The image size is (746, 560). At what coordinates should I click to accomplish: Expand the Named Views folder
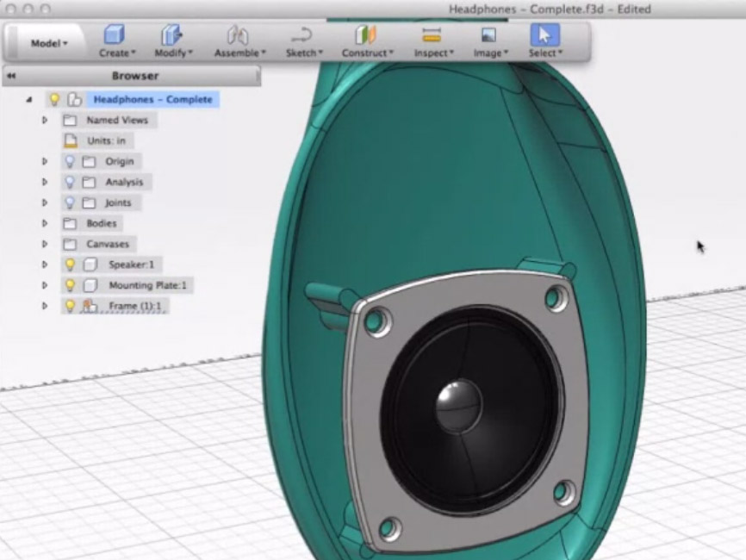click(45, 121)
